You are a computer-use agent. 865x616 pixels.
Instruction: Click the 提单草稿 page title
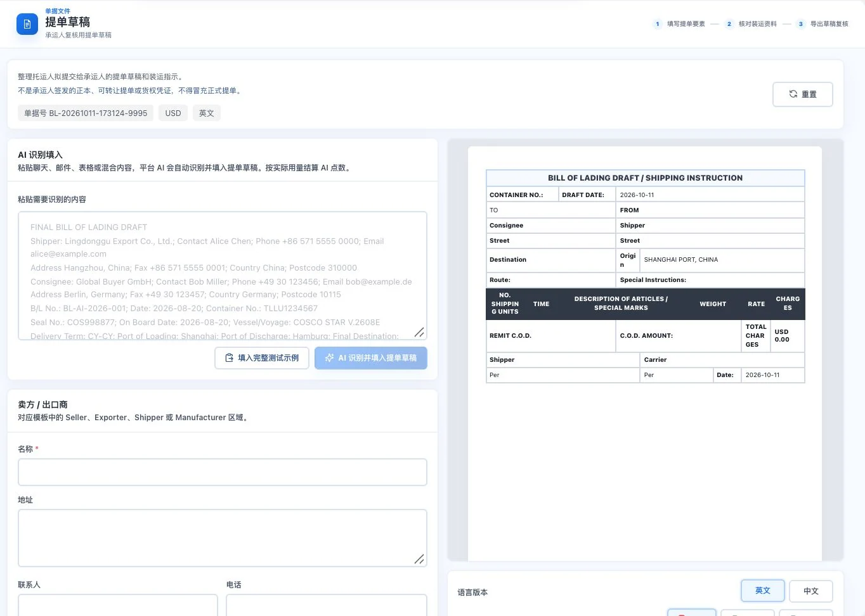(67, 22)
